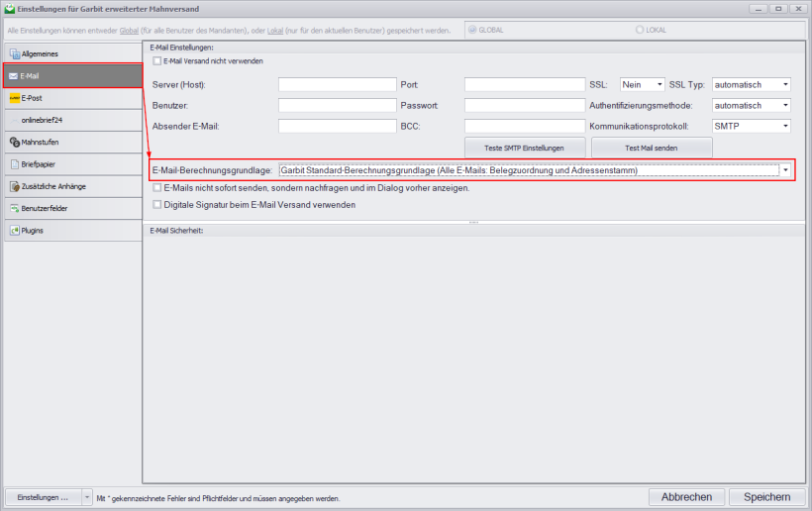Screen dimensions: 812x511
Task: Enable 'E-Mail Versand nicht verwenden' checkbox
Action: (x=156, y=61)
